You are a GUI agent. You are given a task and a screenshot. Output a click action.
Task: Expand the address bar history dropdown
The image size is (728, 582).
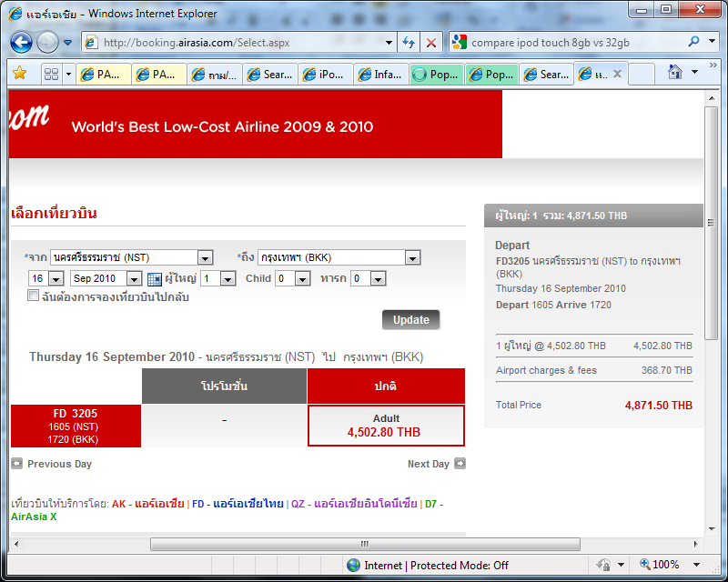[389, 43]
